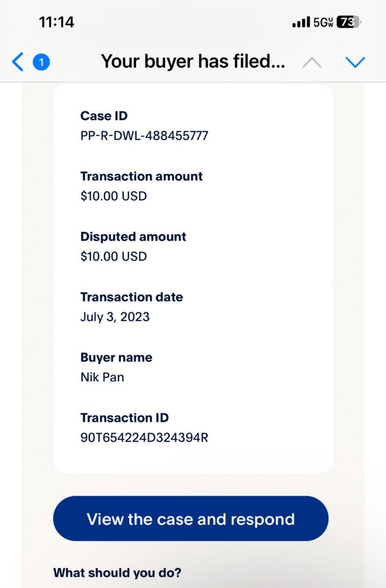
Task: Tap the 5G network indicator
Action: click(323, 22)
